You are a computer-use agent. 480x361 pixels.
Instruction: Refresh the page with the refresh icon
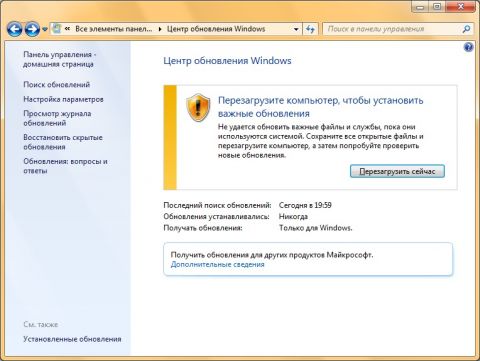coord(310,29)
